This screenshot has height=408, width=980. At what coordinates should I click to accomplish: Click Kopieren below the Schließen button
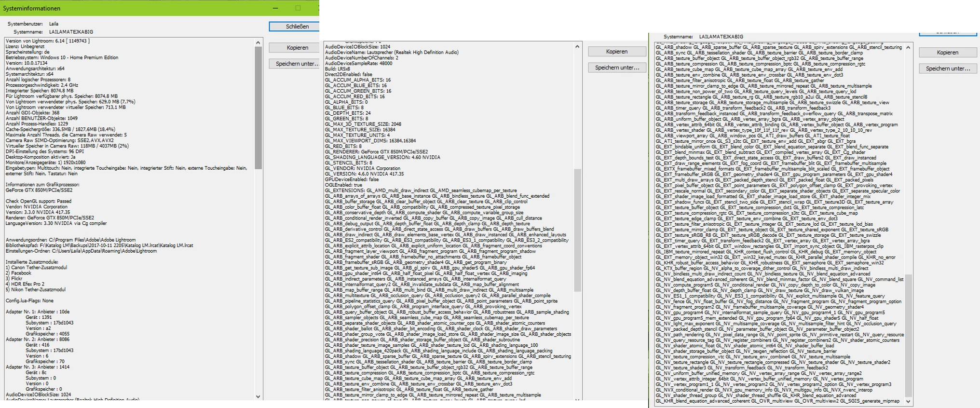[x=295, y=47]
